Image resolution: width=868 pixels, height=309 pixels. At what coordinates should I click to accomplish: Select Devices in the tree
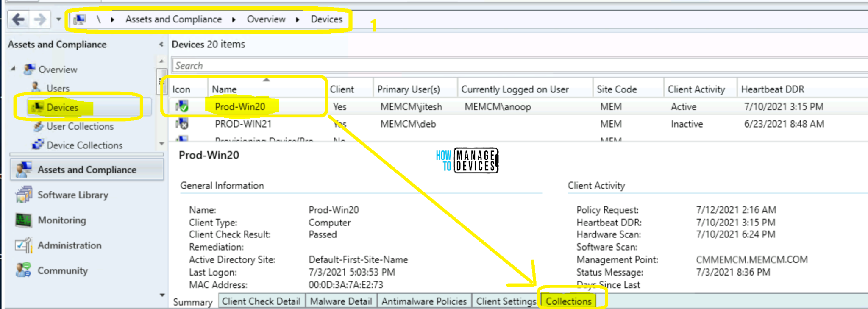click(62, 108)
